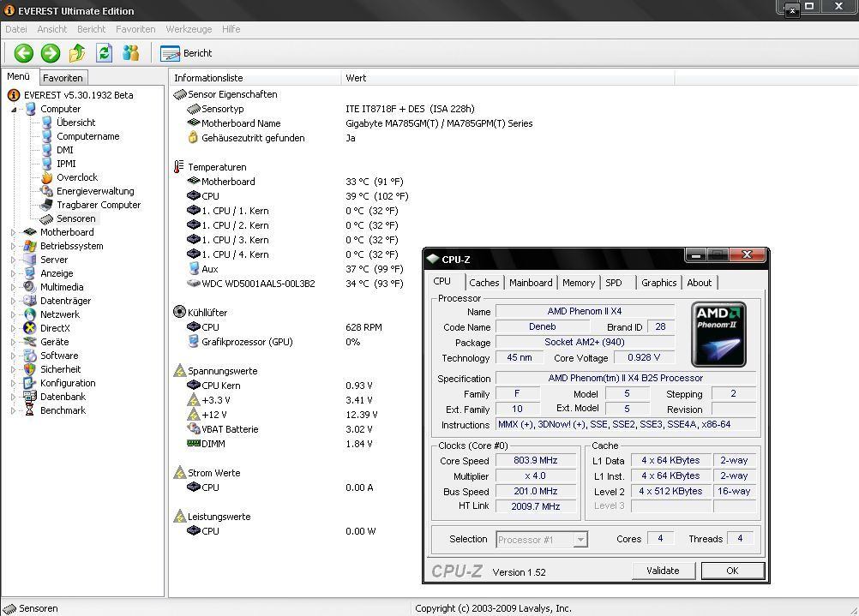Click the green Back arrow toolbar icon
The width and height of the screenshot is (859, 616).
pos(23,53)
